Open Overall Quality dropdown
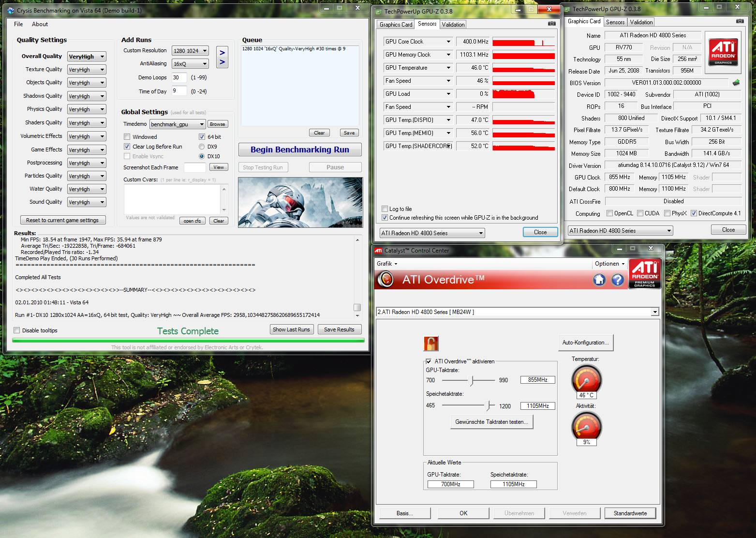 tap(87, 57)
